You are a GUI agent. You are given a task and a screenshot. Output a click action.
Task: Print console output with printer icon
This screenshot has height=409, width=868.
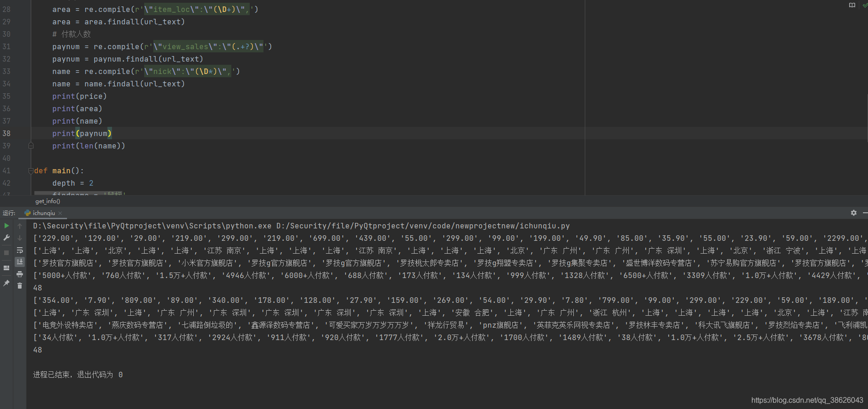[20, 274]
